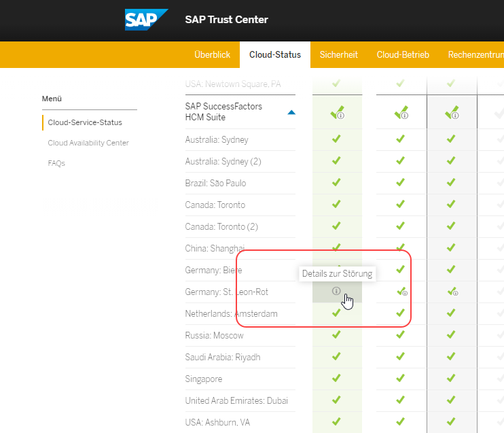Viewport: 504px width, 433px height.
Task: Select the Saudi Arabia: Riyadh row label
Action: coord(223,357)
